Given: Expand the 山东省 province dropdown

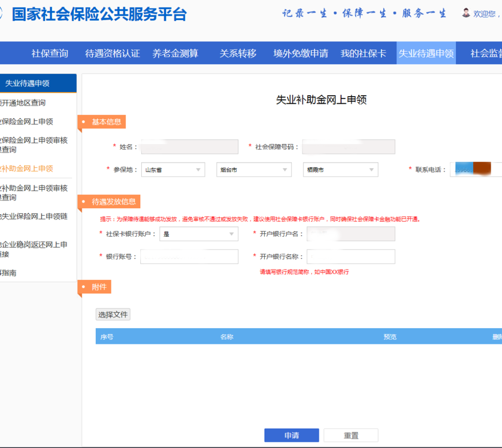Looking at the screenshot, I should point(173,170).
